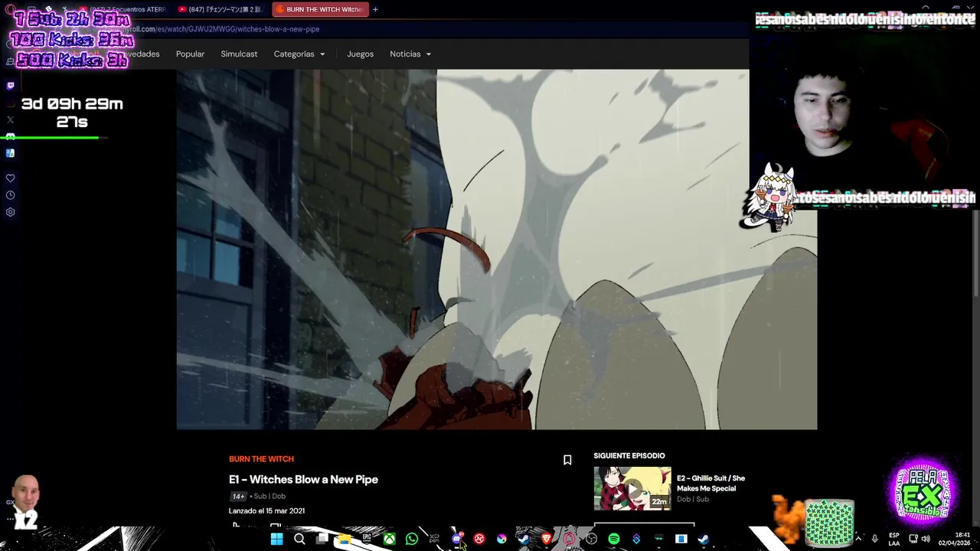Viewport: 980px width, 551px height.
Task: Open XP-Pen app on the taskbar
Action: click(434, 539)
